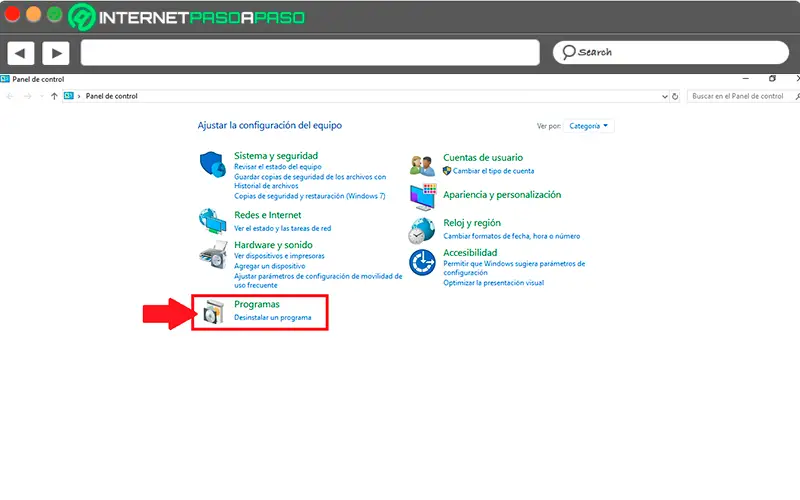Open the Programas category heading

[257, 304]
